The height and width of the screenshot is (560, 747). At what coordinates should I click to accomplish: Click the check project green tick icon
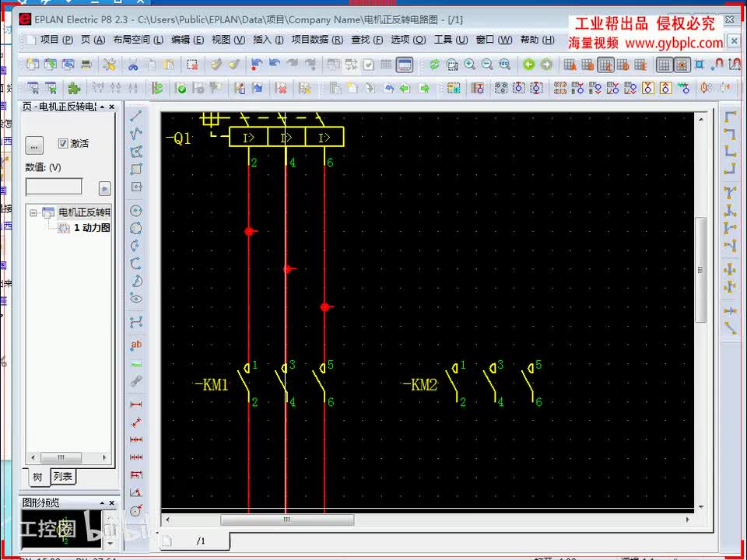[181, 88]
